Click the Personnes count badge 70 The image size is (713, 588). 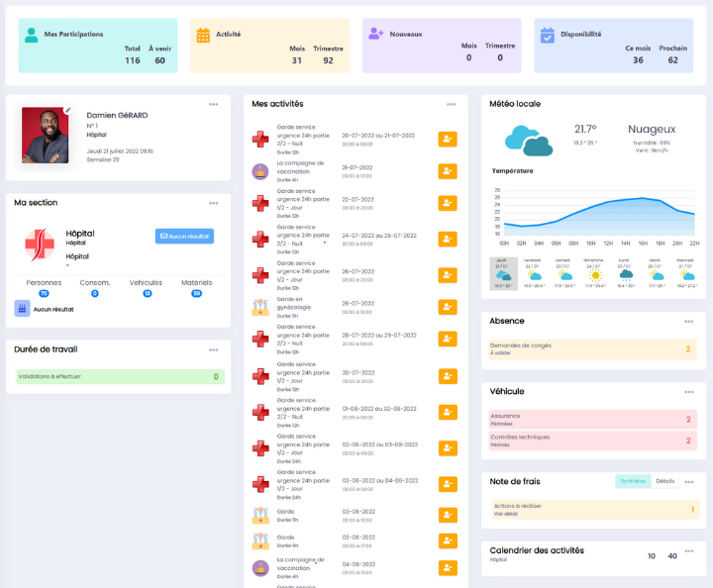[x=44, y=294]
